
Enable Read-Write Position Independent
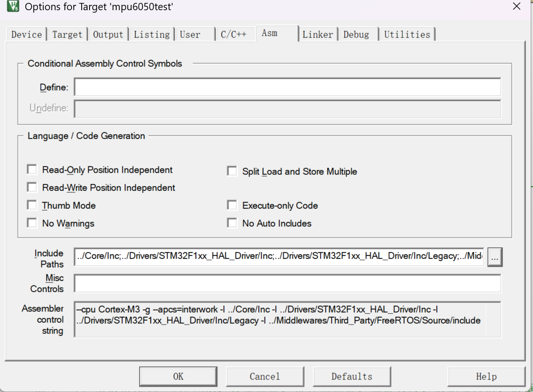point(32,187)
